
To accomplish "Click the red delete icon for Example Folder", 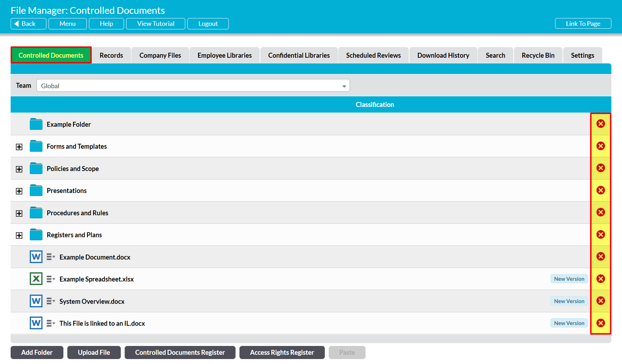I will pyautogui.click(x=600, y=124).
